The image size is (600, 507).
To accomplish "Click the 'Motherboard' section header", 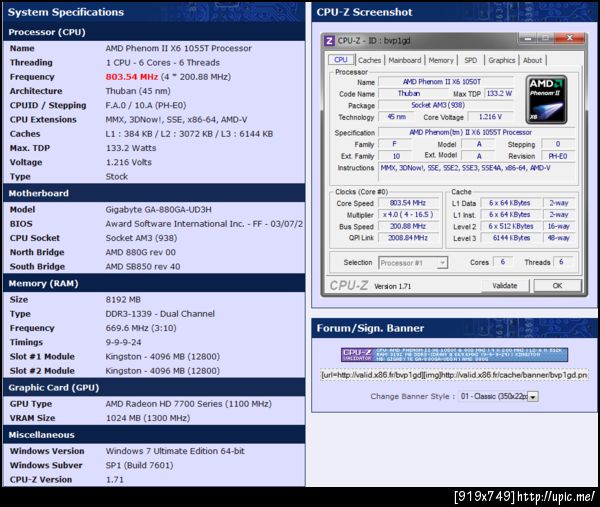I will point(154,193).
